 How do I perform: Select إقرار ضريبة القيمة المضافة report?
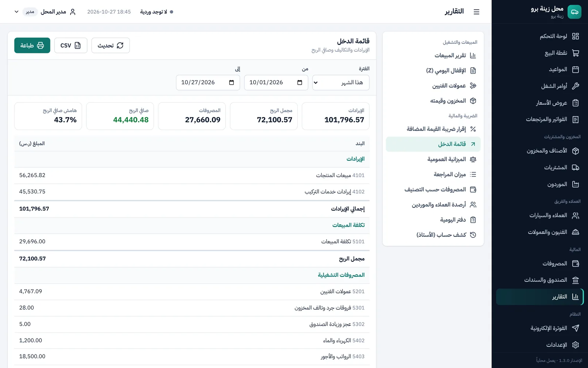pos(433,129)
